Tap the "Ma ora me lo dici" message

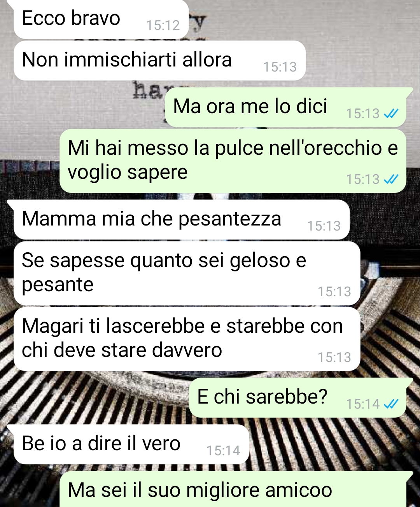(x=285, y=107)
